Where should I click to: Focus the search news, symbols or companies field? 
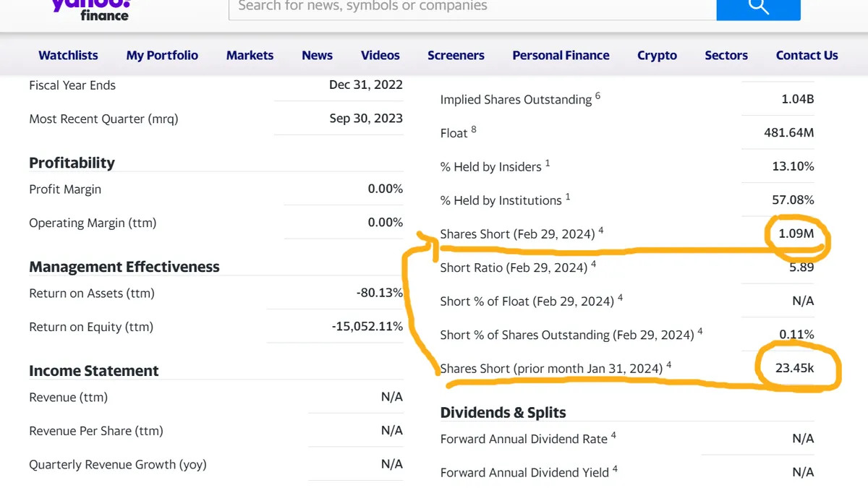[x=472, y=7]
